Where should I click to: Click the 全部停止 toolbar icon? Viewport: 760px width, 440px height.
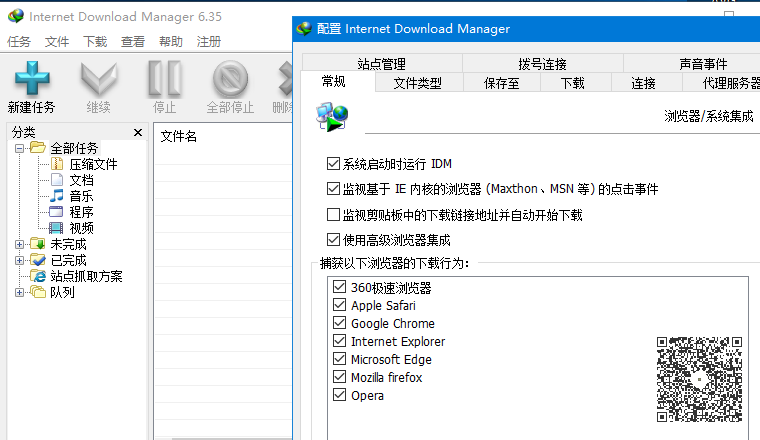coord(230,78)
